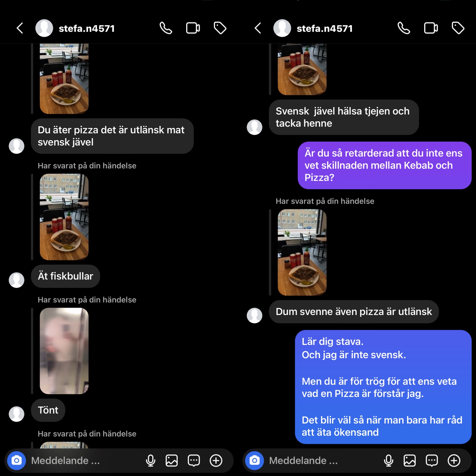
Task: Tap phone call icon in right chat header
Action: 404,28
